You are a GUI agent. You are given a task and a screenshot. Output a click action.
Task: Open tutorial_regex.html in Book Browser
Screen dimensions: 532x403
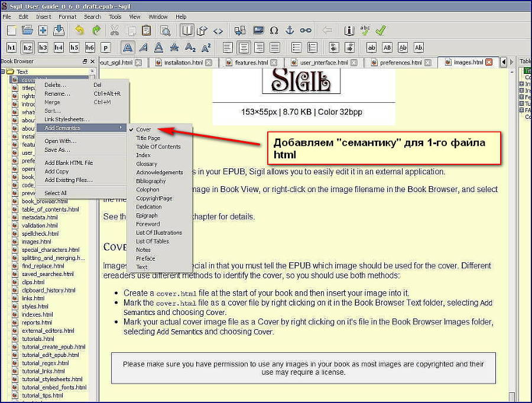[x=45, y=363]
